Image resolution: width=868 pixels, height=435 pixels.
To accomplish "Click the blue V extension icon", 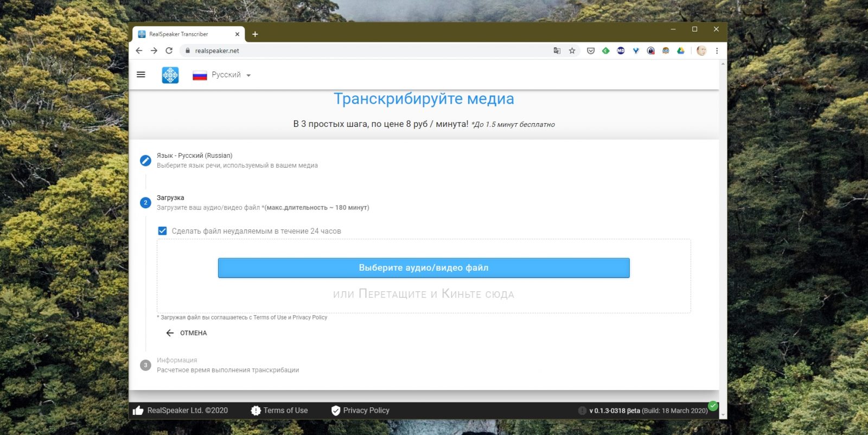I will (x=636, y=50).
